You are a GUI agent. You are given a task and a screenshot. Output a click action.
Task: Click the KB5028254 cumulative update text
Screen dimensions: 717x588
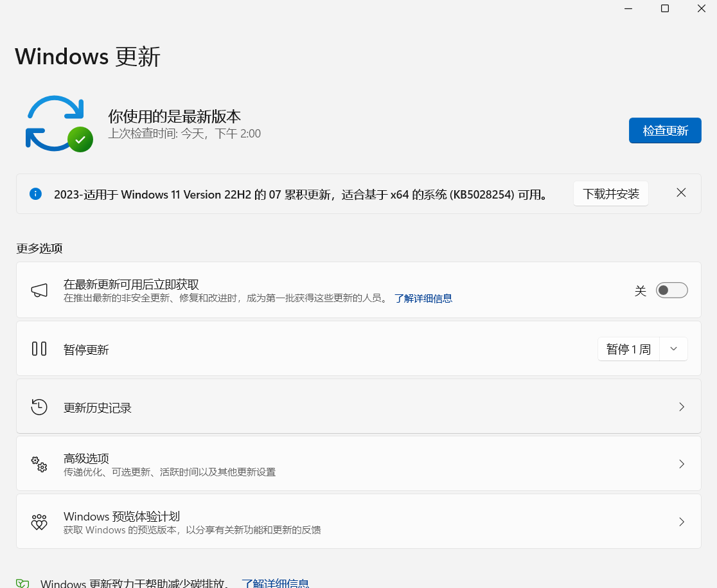click(301, 195)
